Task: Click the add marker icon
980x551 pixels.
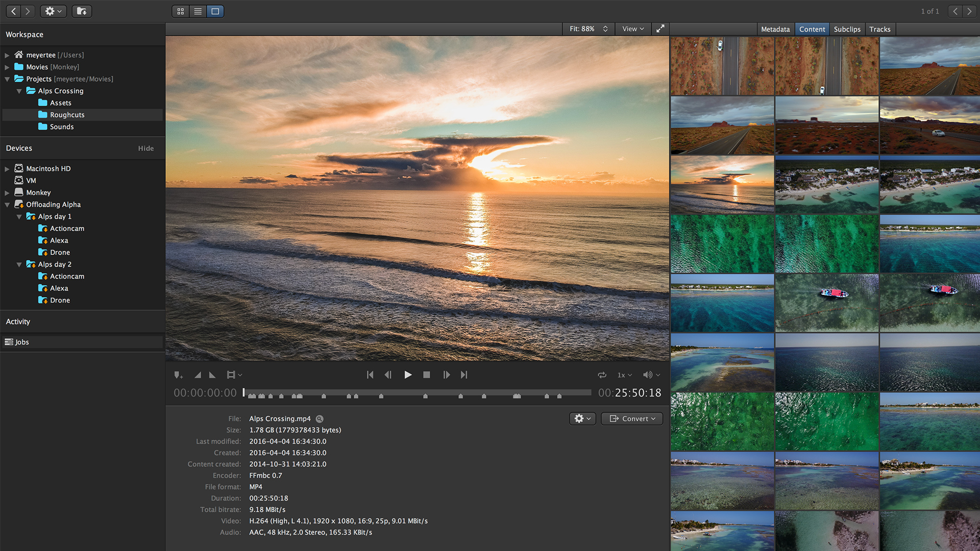Action: tap(178, 375)
